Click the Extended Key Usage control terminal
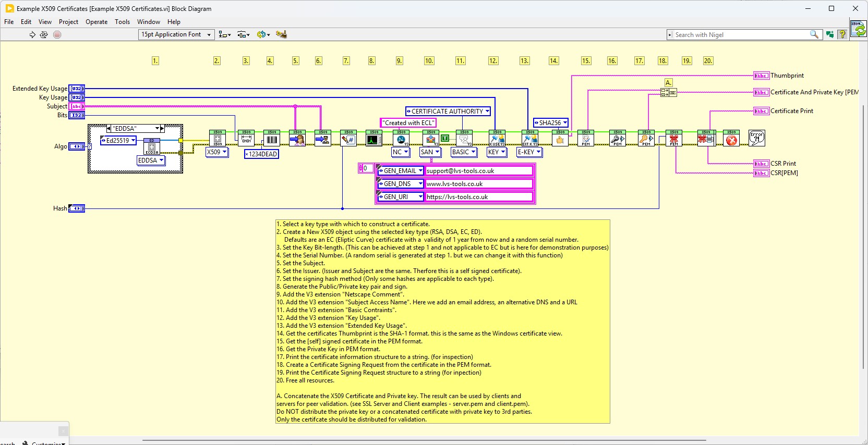The height and width of the screenshot is (445, 868). coord(77,89)
